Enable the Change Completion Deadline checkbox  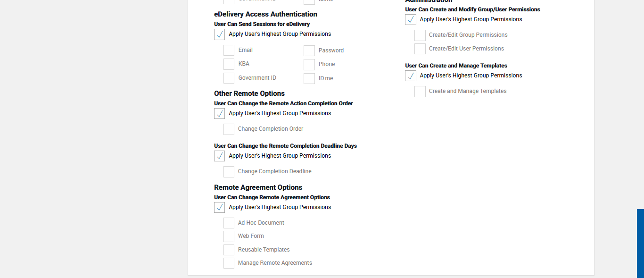pos(229,172)
